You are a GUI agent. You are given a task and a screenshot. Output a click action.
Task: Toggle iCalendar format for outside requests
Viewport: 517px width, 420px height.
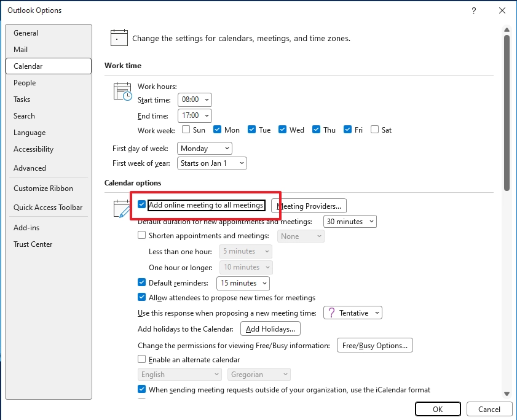142,389
